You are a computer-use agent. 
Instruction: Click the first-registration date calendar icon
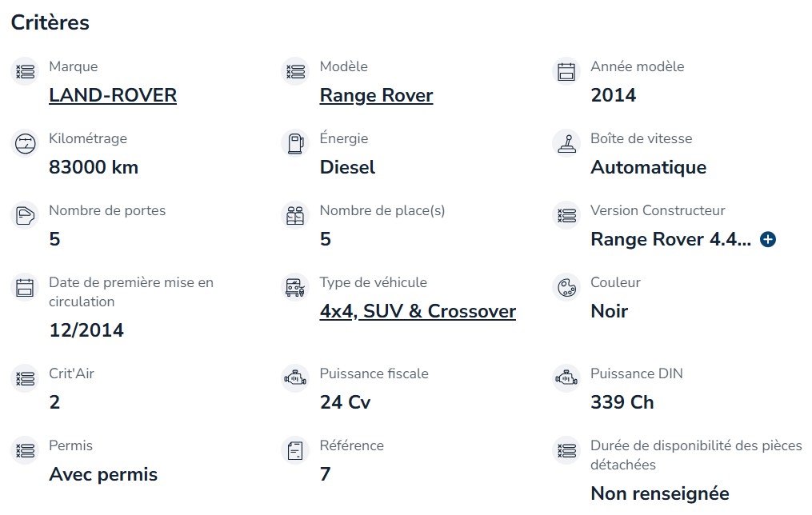point(25,287)
